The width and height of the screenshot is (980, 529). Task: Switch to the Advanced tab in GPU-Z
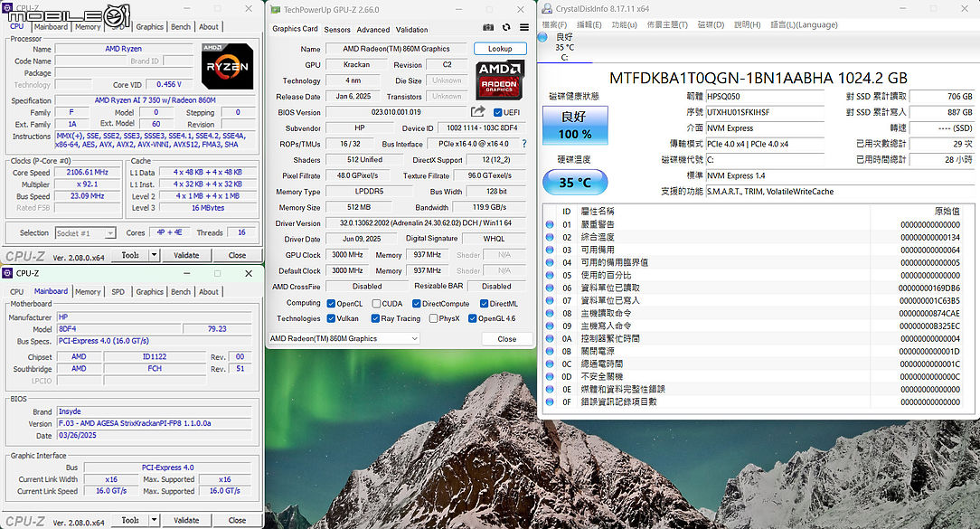coord(373,29)
